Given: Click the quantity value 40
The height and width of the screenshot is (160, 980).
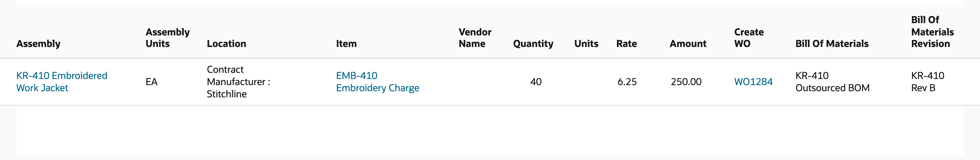Looking at the screenshot, I should (536, 81).
